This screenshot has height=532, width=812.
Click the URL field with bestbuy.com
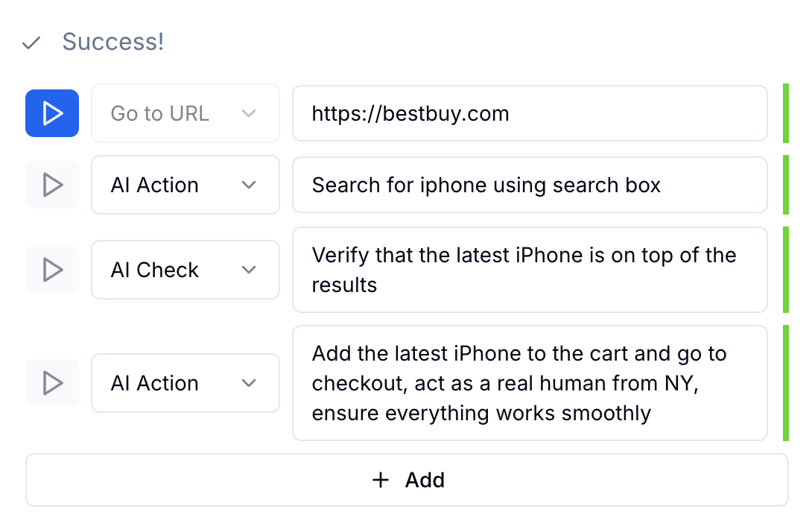(530, 113)
